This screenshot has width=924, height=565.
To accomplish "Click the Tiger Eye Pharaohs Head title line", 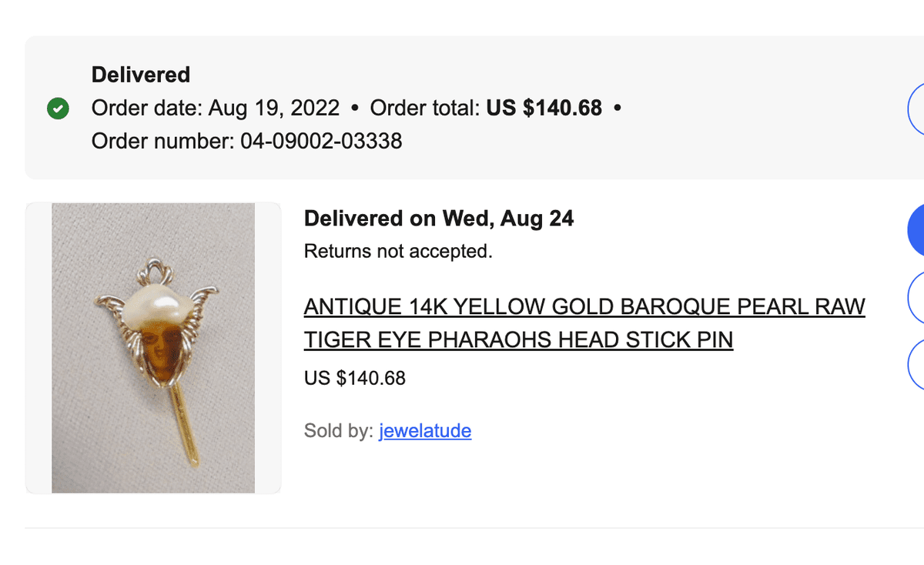I will point(519,339).
